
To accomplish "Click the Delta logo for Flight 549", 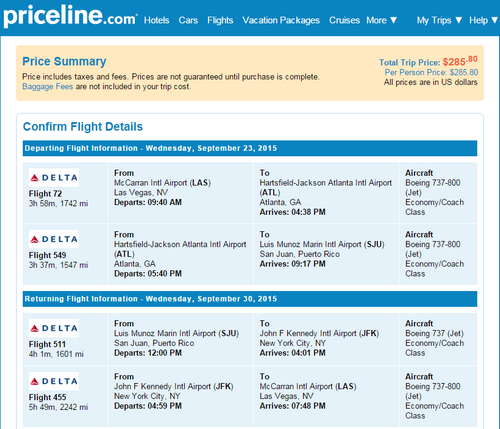I will point(54,239).
